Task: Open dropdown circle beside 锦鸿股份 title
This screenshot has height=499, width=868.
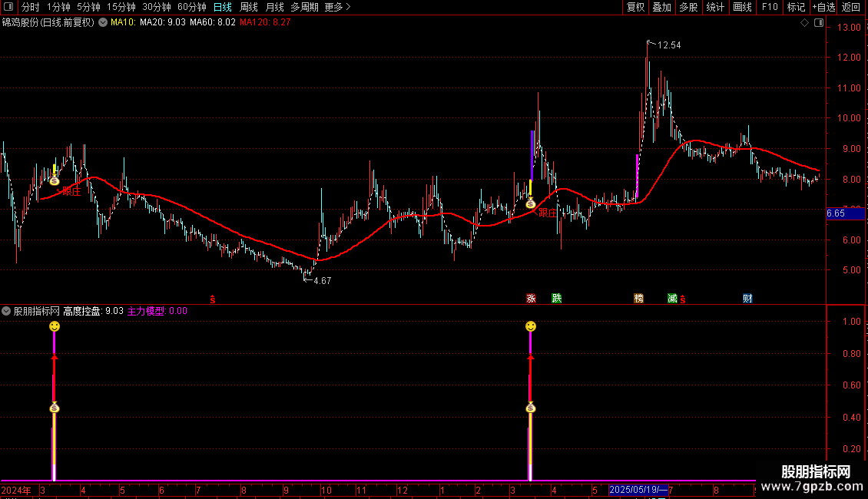Action: [103, 22]
